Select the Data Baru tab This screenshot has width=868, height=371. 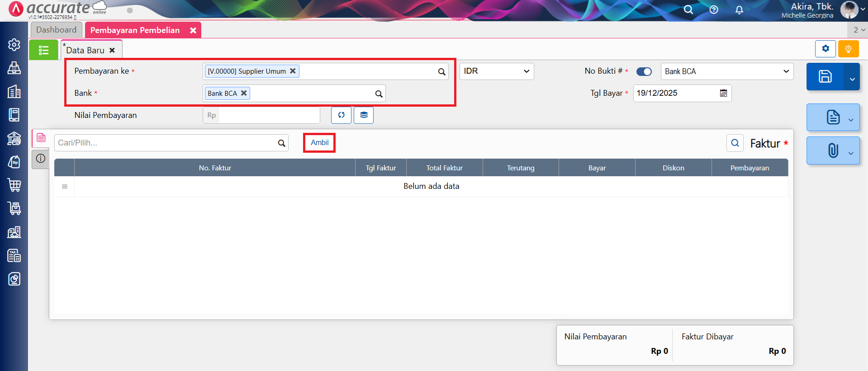click(85, 50)
